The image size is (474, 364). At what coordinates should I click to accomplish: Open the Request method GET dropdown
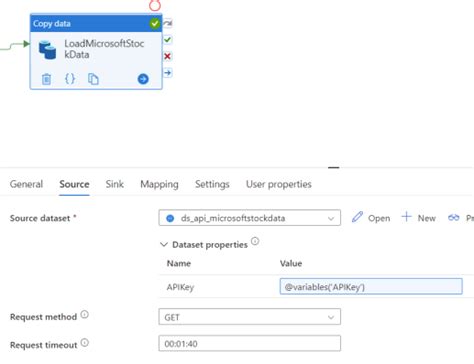250,317
